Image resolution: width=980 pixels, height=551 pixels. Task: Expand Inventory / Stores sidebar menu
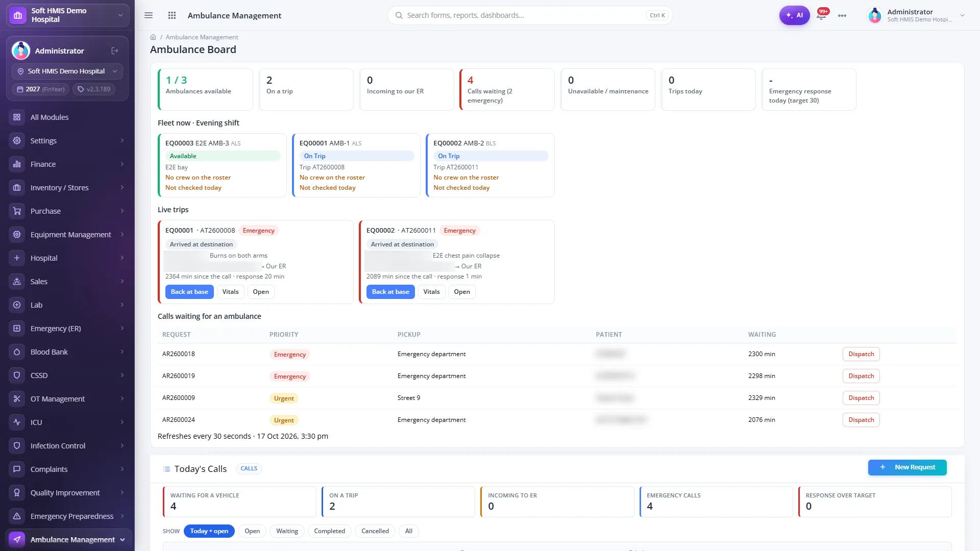tap(67, 188)
